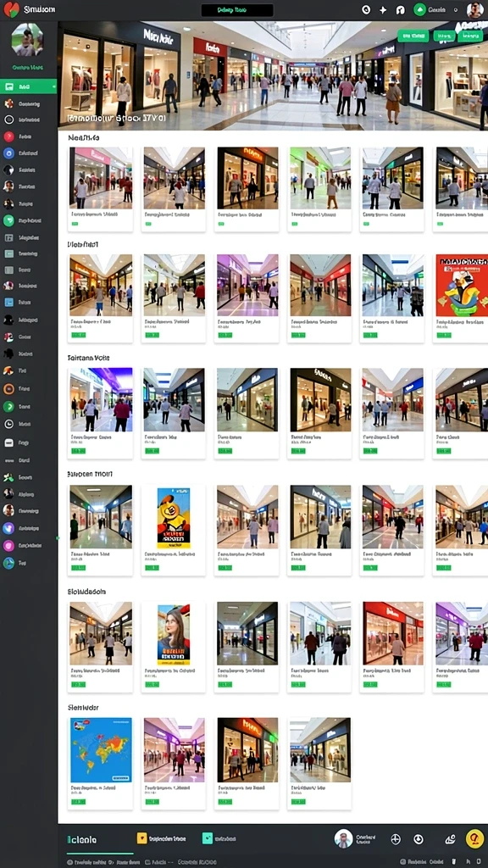Viewport: 488px width, 868px height.
Task: Click the rightmost green button over the hero banner
Action: 471,36
